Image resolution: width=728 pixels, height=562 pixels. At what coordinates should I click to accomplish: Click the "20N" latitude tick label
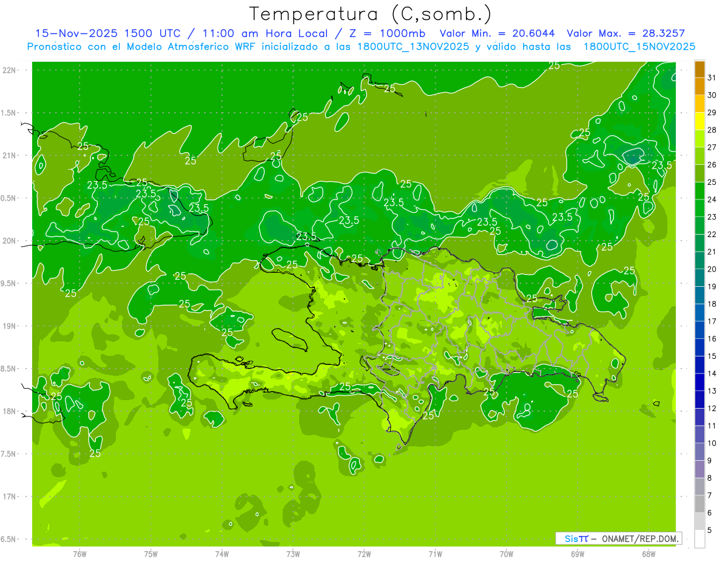8,241
